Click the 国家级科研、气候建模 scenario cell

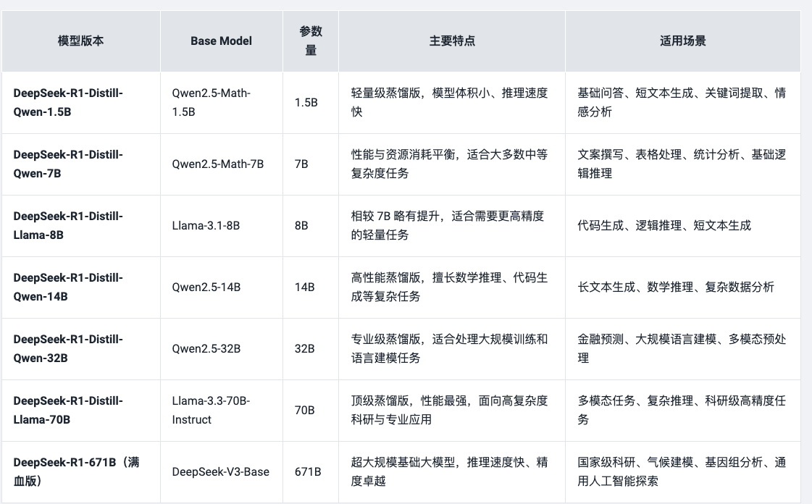pos(682,472)
